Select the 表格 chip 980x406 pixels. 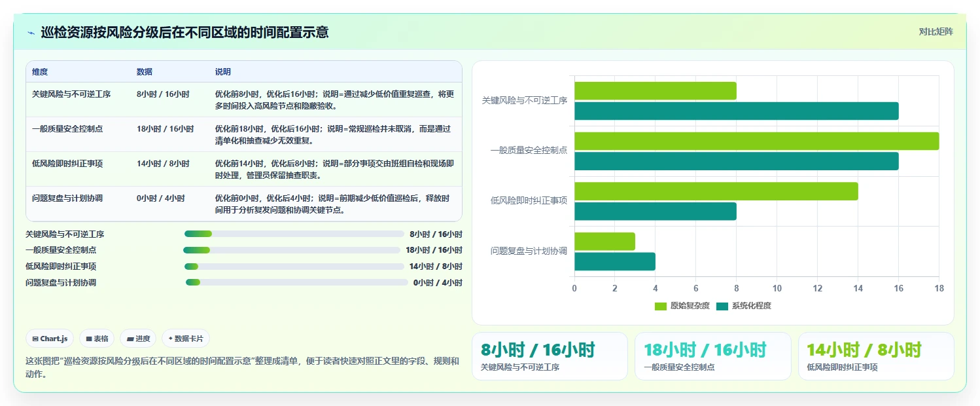pyautogui.click(x=97, y=339)
